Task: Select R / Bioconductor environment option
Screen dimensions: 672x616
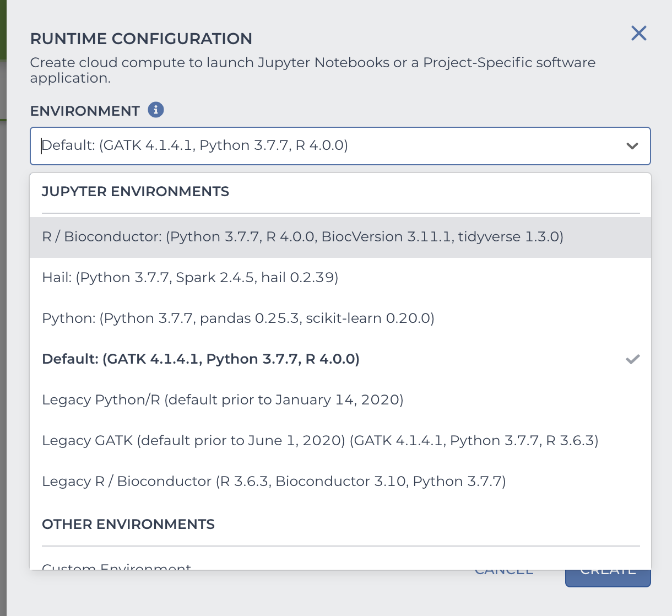Action: coord(340,237)
